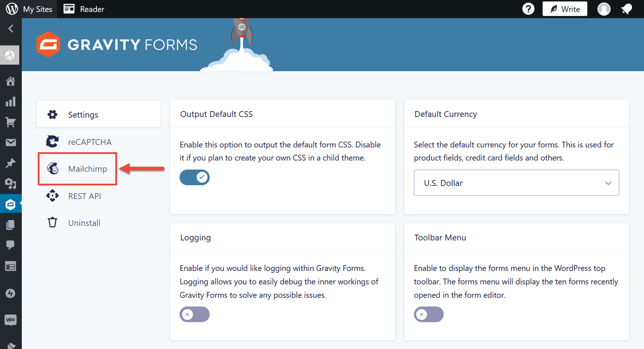Open Comments bubble icon in sidebar
This screenshot has height=349, width=644.
[11, 245]
